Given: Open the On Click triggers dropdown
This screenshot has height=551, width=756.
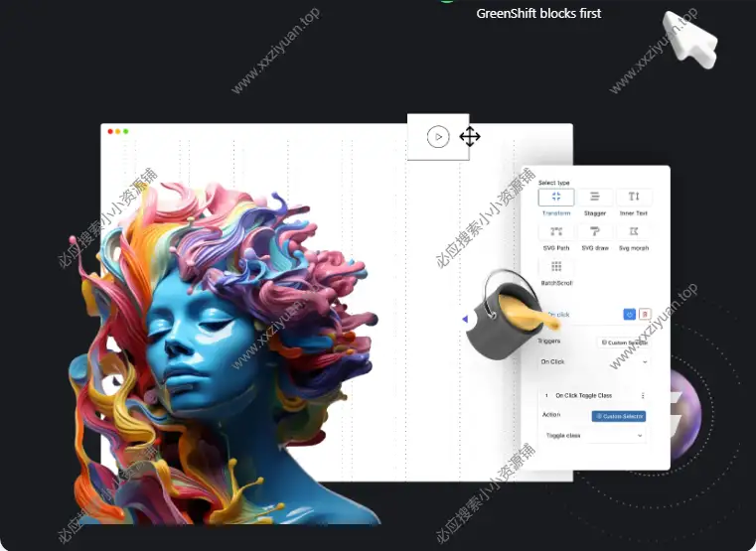Looking at the screenshot, I should point(594,362).
